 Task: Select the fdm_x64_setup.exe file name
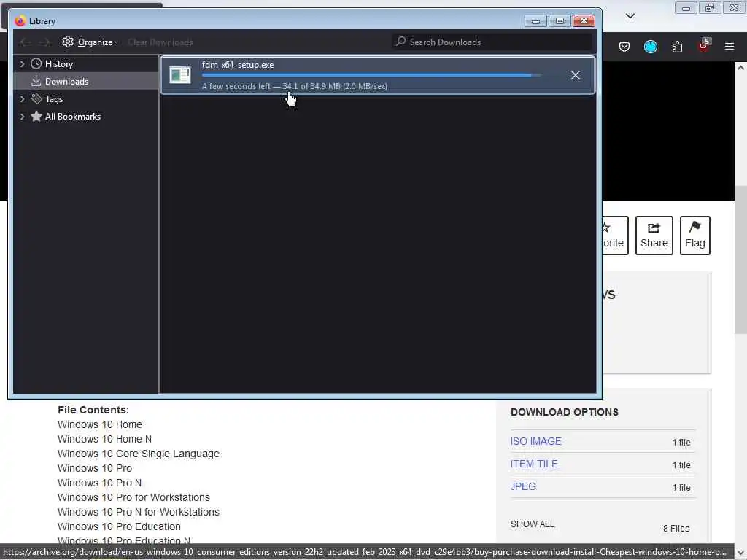point(237,65)
